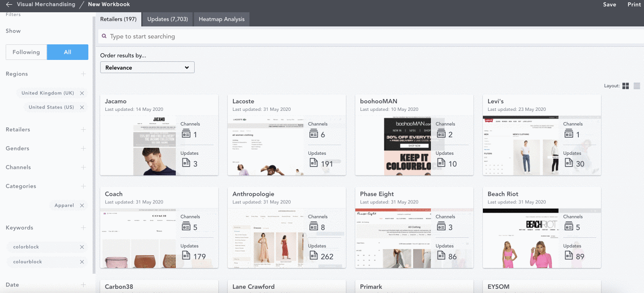Click the Beach Riot updates document icon
644x293 pixels.
[x=568, y=256]
